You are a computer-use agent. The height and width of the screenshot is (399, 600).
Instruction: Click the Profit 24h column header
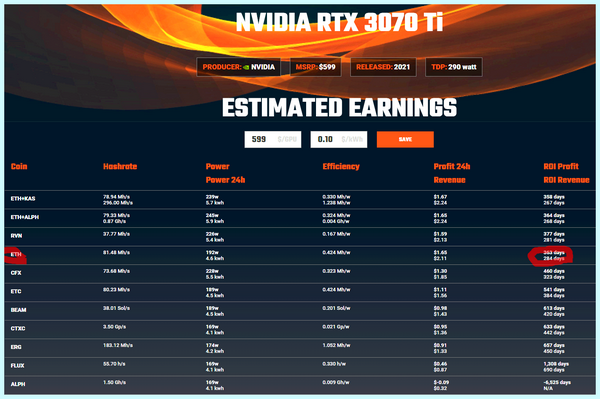click(452, 166)
